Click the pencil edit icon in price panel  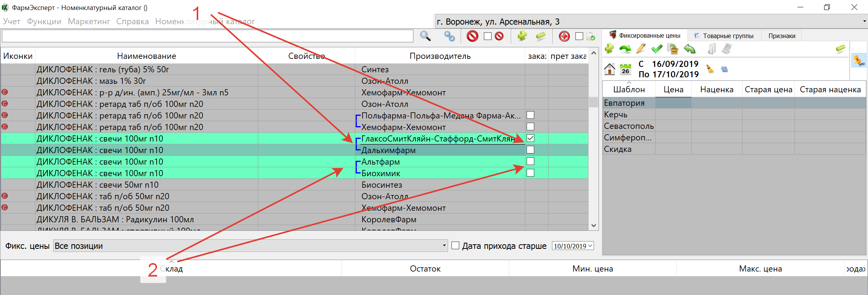(x=641, y=49)
